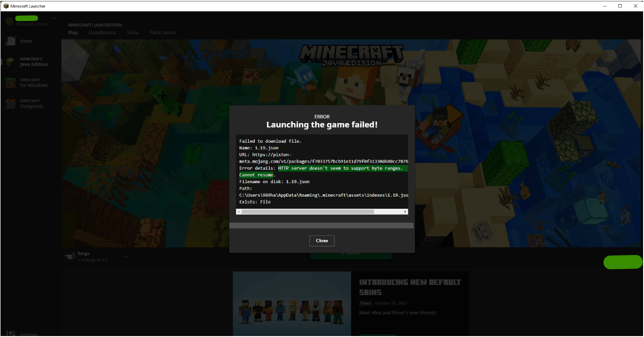Click the forge anvil installation icon
The height and width of the screenshot is (337, 644).
click(x=71, y=257)
